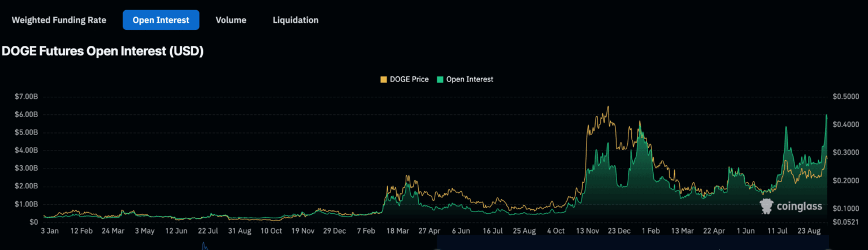Click the 23 Aug date axis label
Screen dimensions: 868x250
pyautogui.click(x=809, y=231)
